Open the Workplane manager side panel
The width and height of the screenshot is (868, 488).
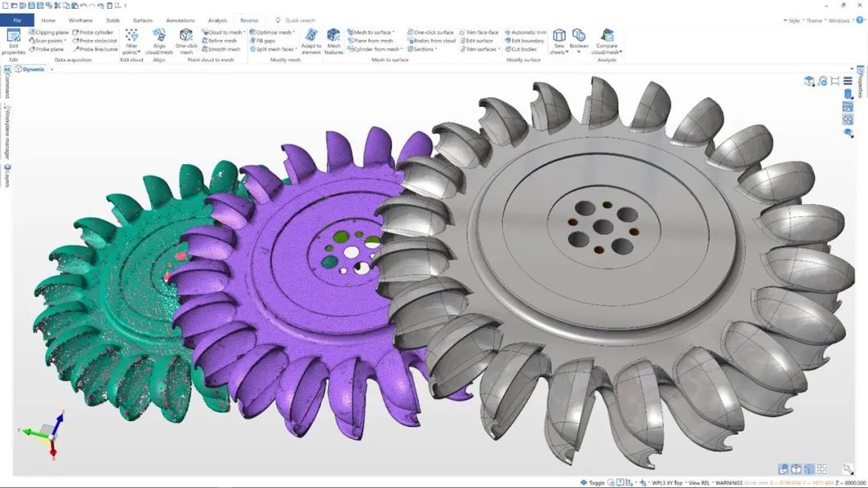pos(6,133)
